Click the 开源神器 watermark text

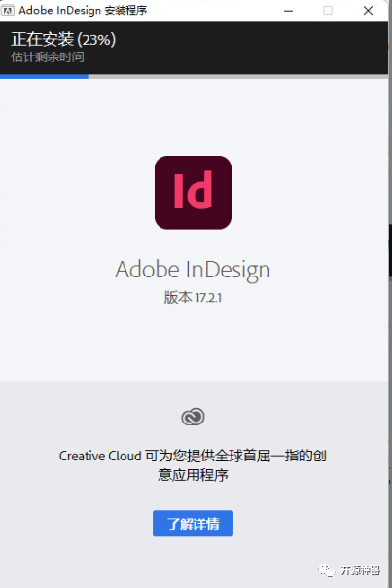pyautogui.click(x=361, y=570)
